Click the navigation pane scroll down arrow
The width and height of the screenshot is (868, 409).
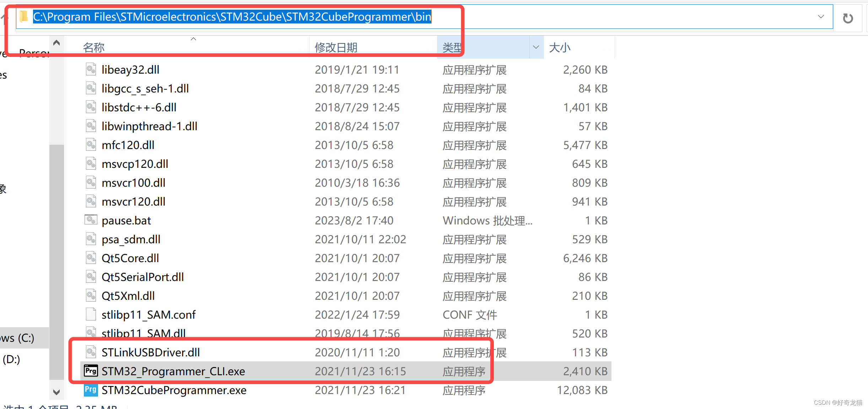(56, 392)
